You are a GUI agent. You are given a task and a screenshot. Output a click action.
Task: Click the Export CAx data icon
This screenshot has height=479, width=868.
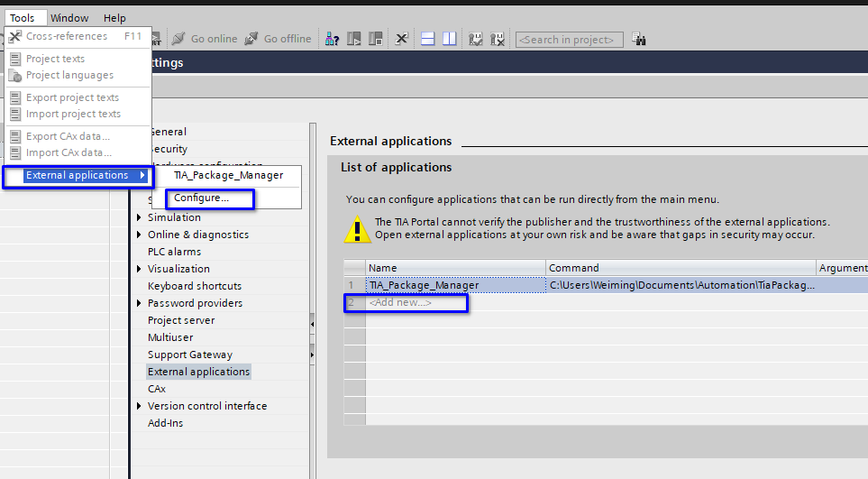tap(15, 136)
